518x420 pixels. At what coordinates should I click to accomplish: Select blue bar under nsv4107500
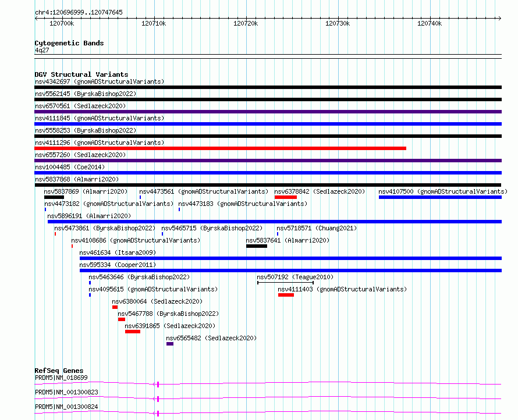coord(440,197)
